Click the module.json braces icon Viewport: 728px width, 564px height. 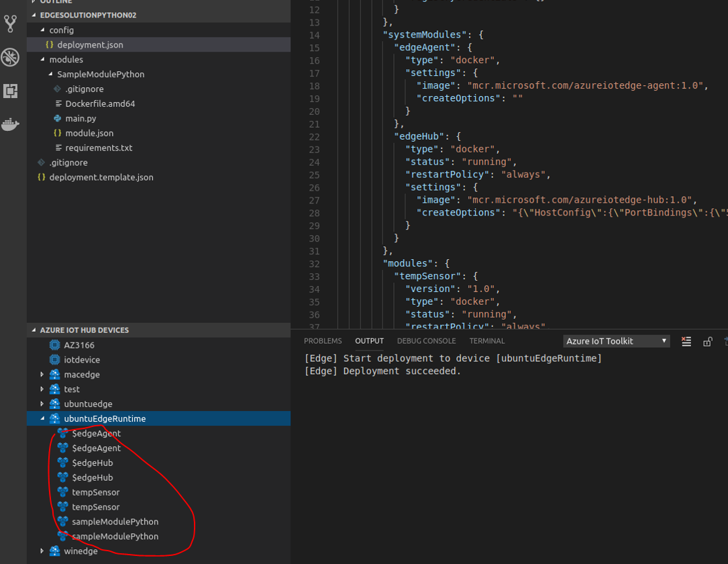58,133
